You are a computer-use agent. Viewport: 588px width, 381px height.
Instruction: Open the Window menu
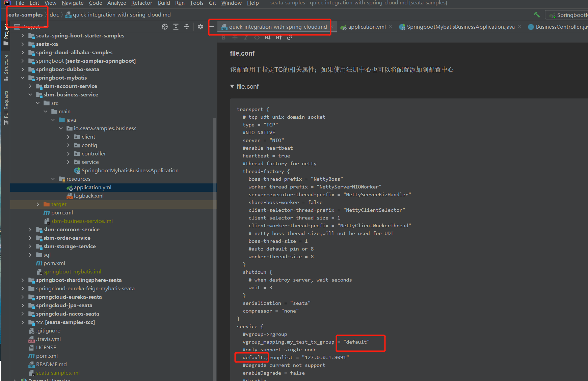point(231,3)
